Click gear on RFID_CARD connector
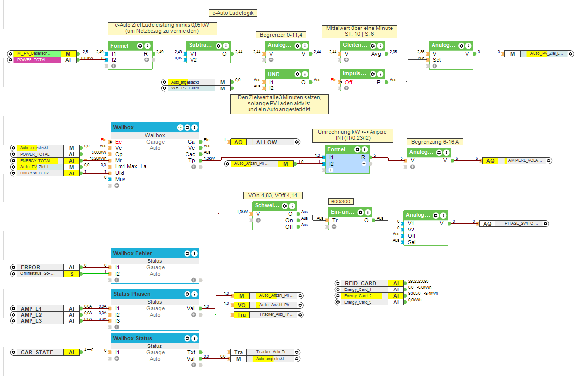588x376 pixels. point(338,284)
